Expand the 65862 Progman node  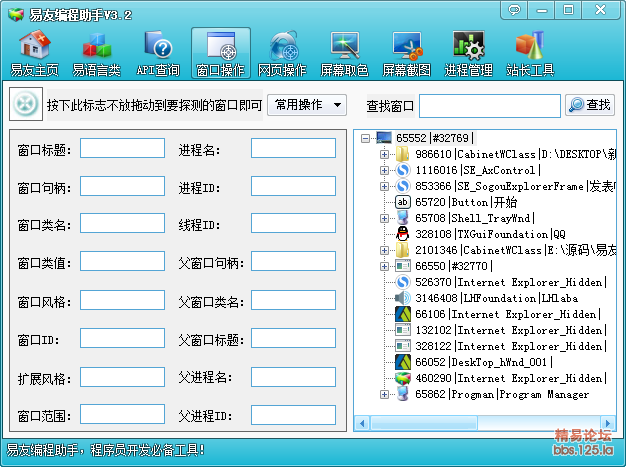click(x=384, y=394)
